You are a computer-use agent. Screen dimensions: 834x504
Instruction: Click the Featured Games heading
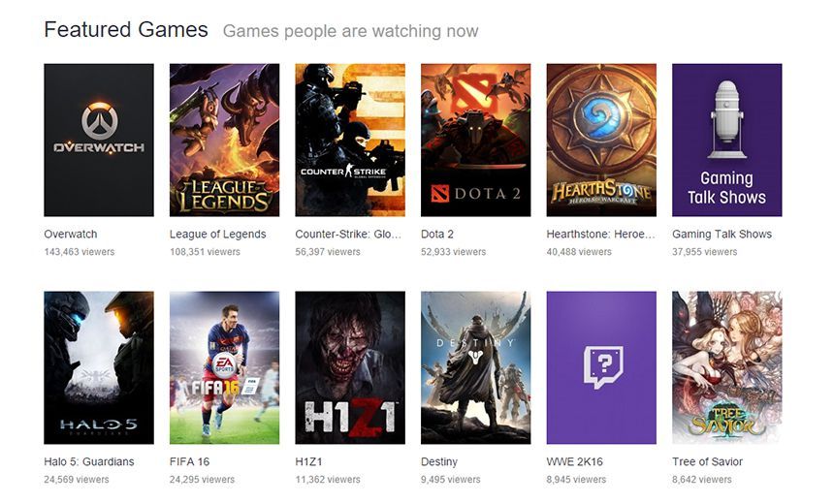[126, 30]
